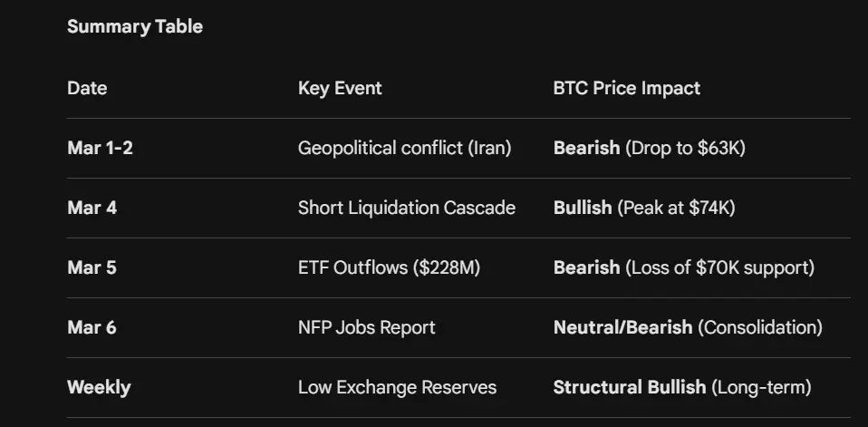
Task: Select the ETF Outflows ($228M) event cell
Action: click(387, 267)
